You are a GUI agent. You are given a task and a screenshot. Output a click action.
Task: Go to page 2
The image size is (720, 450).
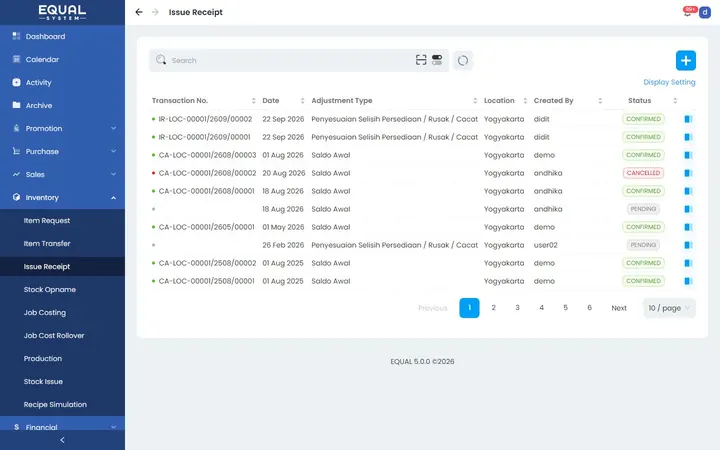493,308
